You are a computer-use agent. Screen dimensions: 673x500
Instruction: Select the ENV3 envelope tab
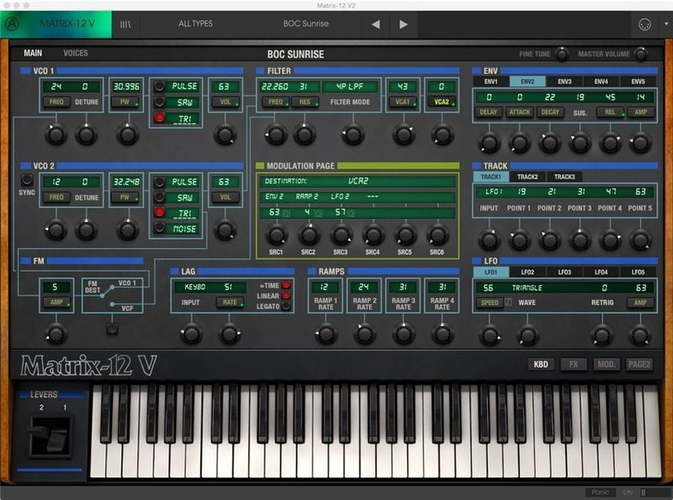(564, 82)
